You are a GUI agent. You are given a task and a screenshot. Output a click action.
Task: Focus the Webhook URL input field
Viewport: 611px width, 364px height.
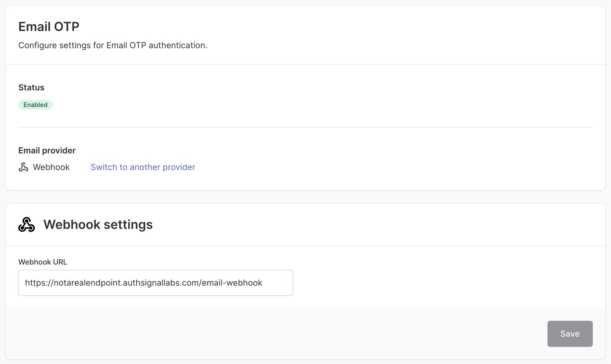[x=155, y=283]
